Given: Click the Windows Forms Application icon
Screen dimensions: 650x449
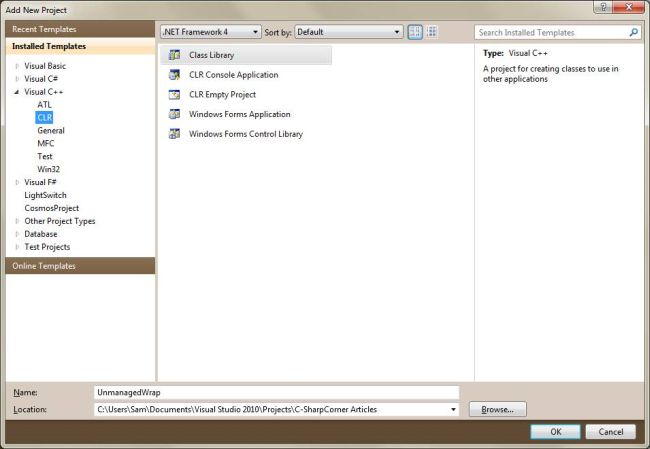Looking at the screenshot, I should pyautogui.click(x=175, y=114).
